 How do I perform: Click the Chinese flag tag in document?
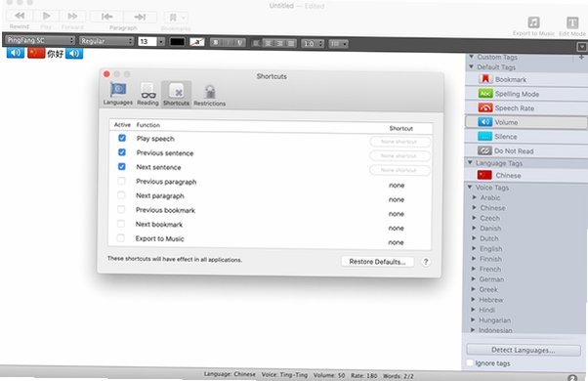tap(36, 53)
